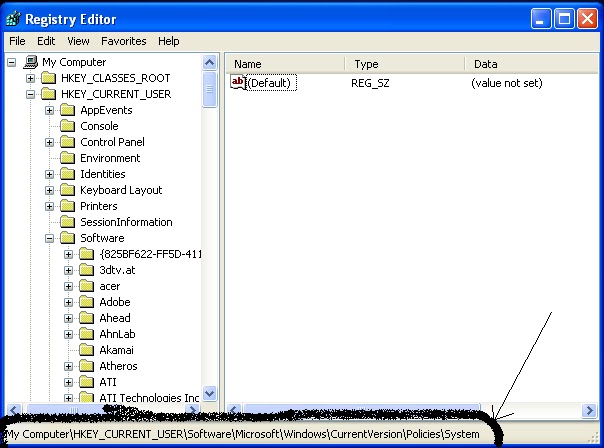Expand the AhnLab key
Viewport: 604px width, 448px height.
(69, 334)
